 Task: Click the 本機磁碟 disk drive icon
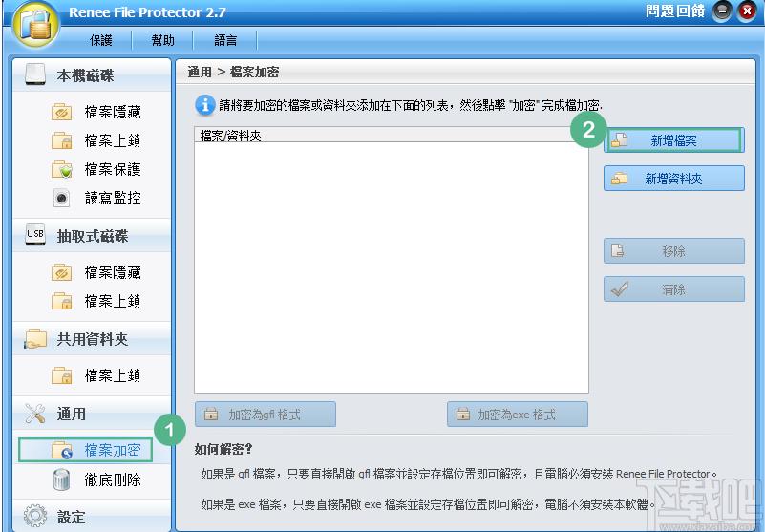pyautogui.click(x=35, y=74)
